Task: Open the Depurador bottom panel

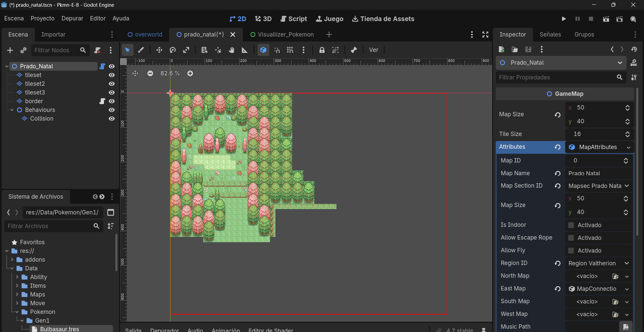Action: pos(164,330)
